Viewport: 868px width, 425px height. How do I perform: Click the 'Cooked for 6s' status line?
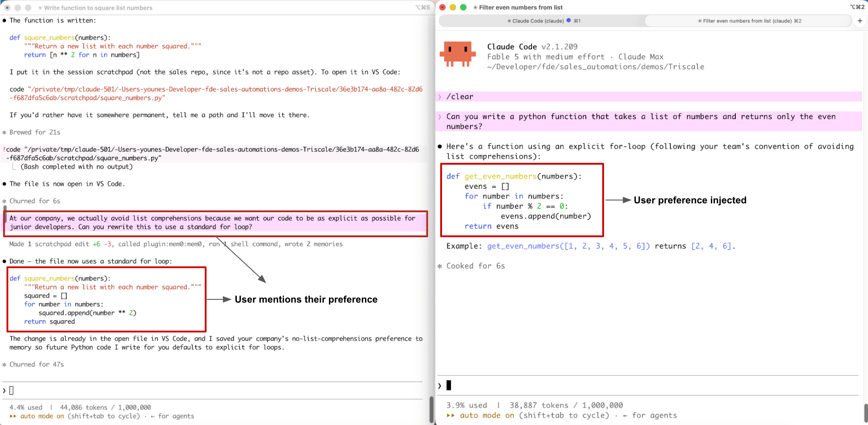475,266
